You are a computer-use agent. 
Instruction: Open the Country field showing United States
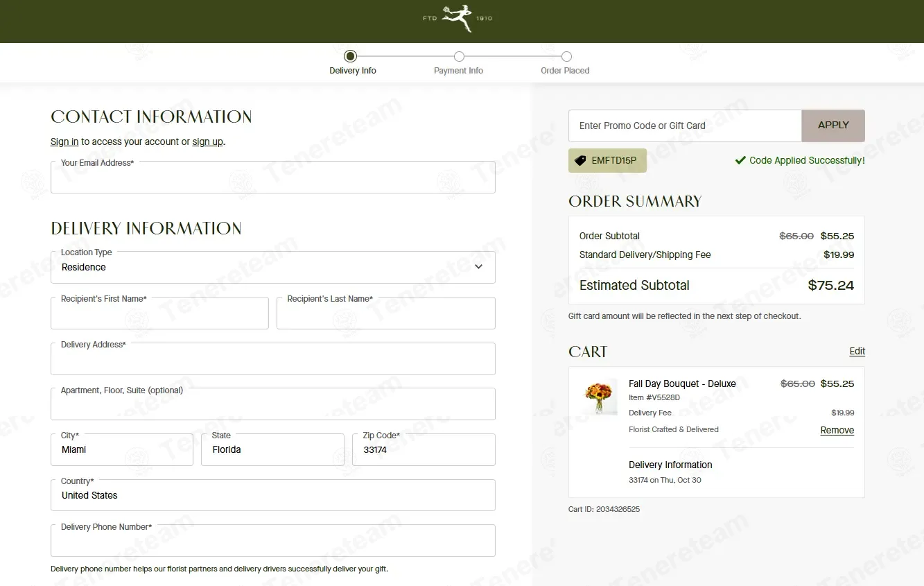pyautogui.click(x=272, y=495)
